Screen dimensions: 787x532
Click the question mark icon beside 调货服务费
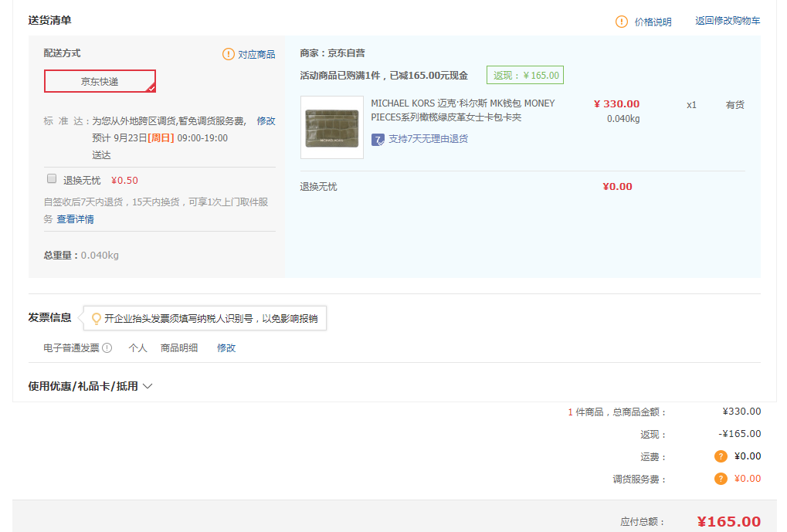point(721,479)
